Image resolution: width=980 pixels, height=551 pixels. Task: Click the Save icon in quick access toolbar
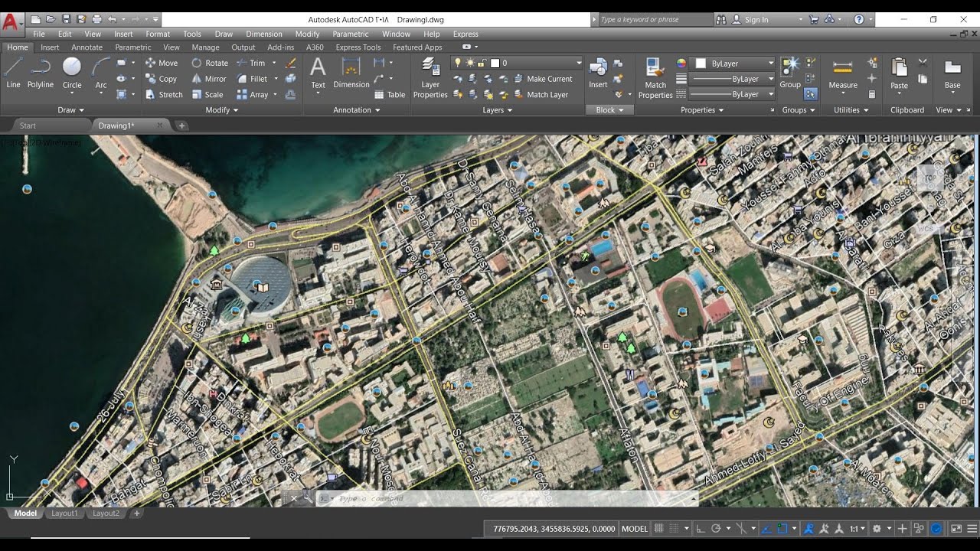[x=67, y=19]
